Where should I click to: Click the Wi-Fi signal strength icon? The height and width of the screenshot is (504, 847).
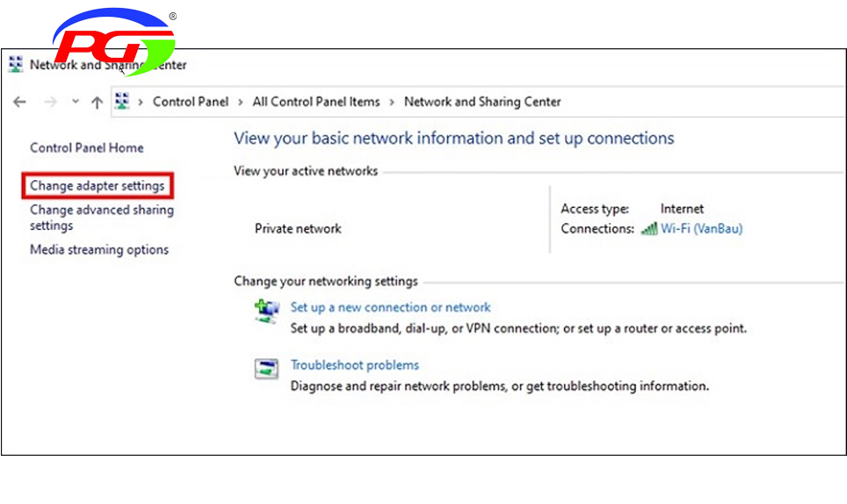coord(648,229)
